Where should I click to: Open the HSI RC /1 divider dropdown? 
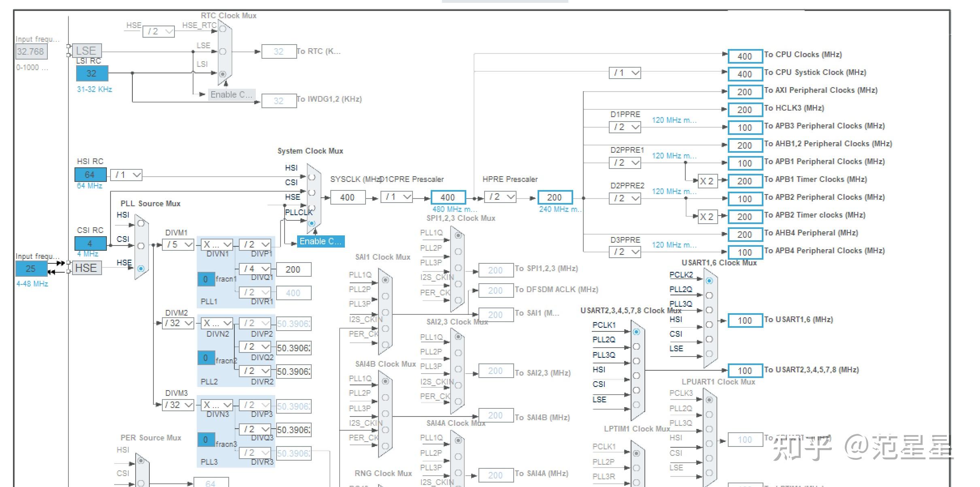coord(126,175)
